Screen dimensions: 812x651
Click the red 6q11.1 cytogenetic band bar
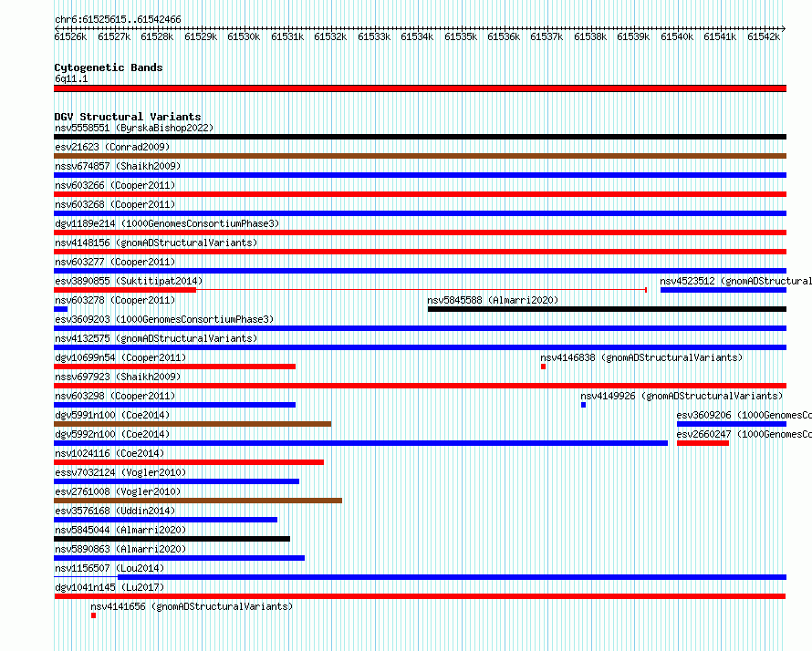(x=420, y=88)
